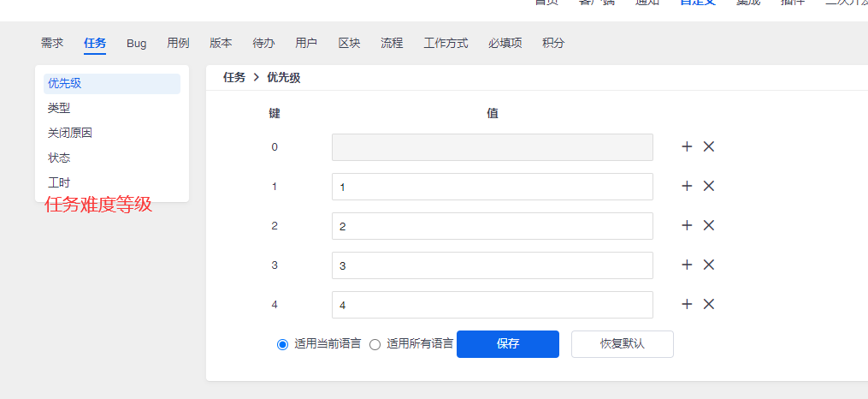Select 类型 in the left sidebar
Viewport: 868px width, 399px height.
(59, 109)
